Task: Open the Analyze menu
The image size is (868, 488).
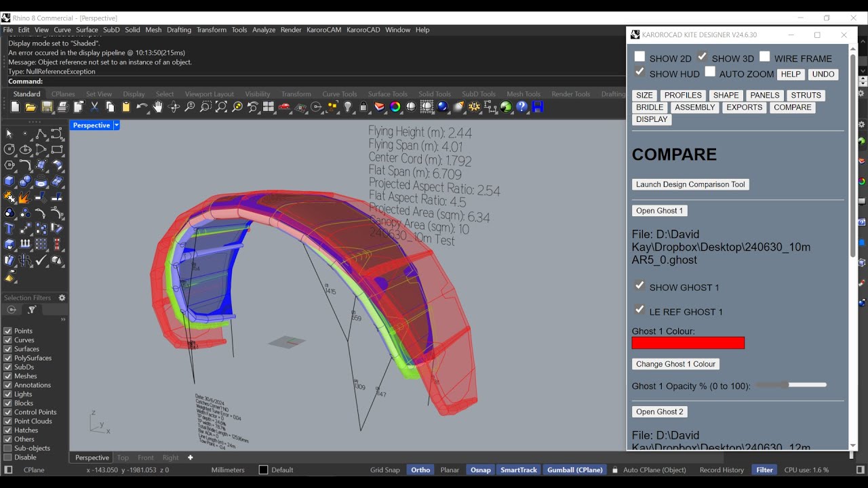Action: coord(264,30)
